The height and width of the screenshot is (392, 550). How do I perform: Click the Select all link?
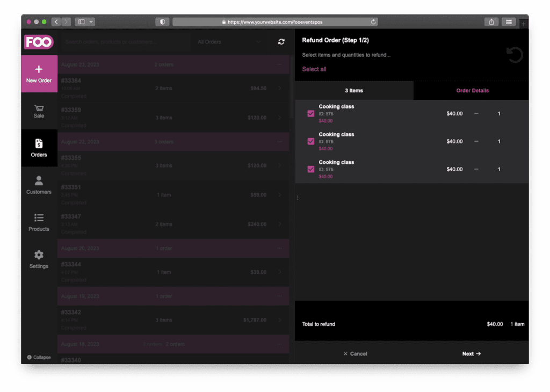click(x=314, y=69)
